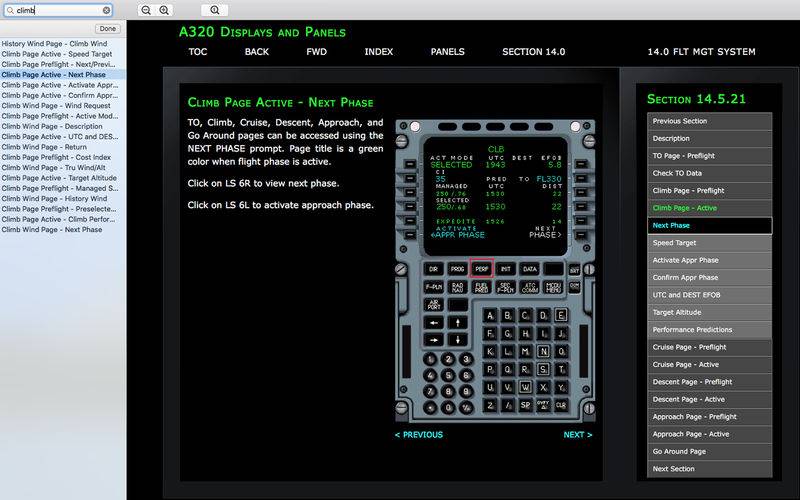The image size is (800, 500).
Task: Open Previous Section in the section menu
Action: click(x=709, y=121)
